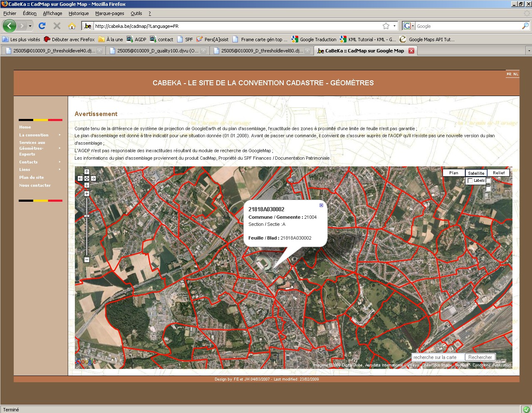Click the Rechercher button
The width and height of the screenshot is (532, 413).
[x=480, y=357]
